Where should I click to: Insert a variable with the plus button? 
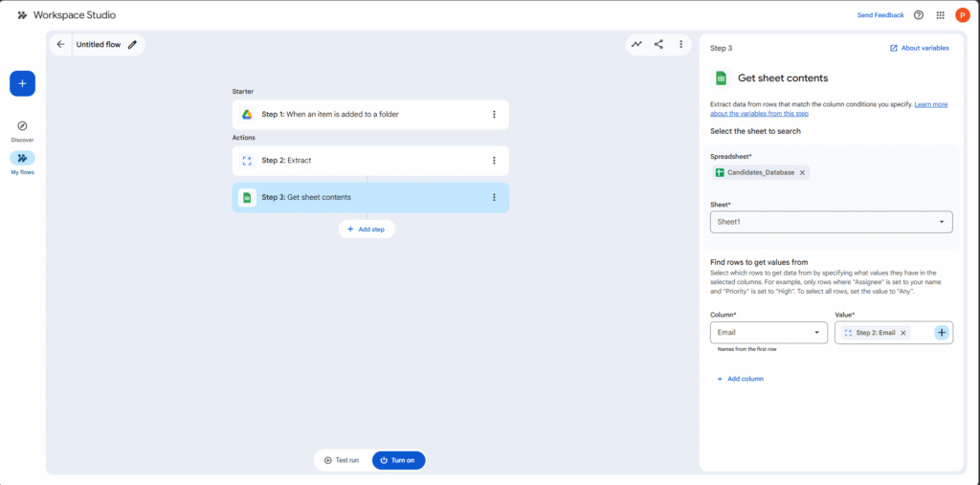coord(942,332)
